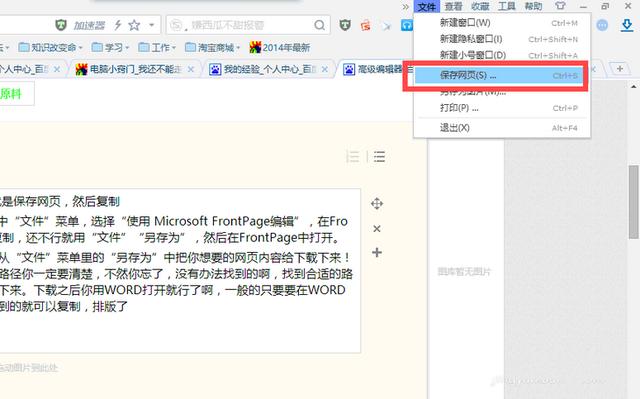The width and height of the screenshot is (640, 399).
Task: Click the lightning bolt accelerator icon
Action: pos(118,25)
